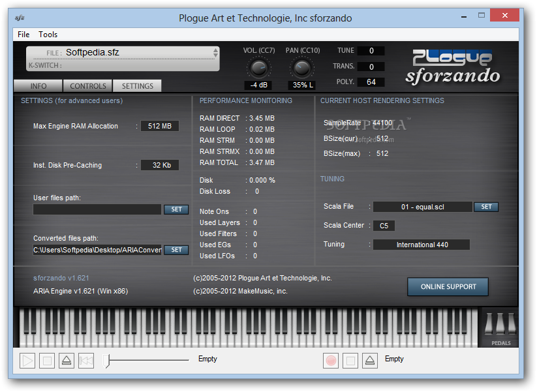Click the POLY. value field showing 64
This screenshot has width=537, height=392.
371,82
